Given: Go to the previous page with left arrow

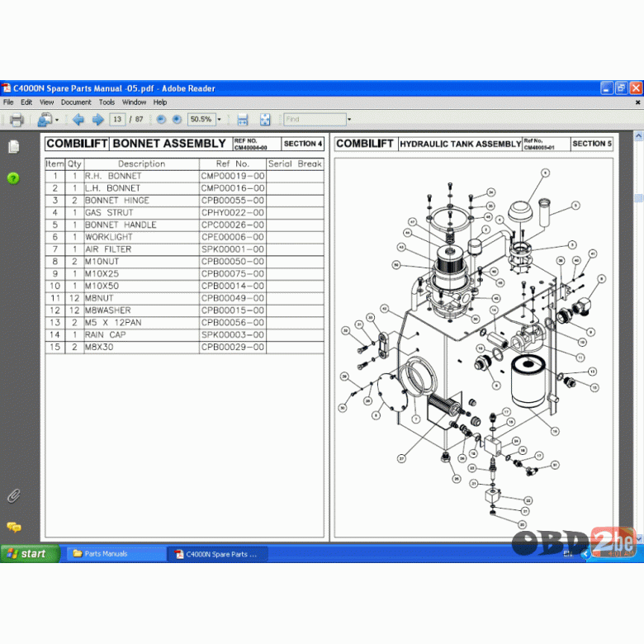Looking at the screenshot, I should (x=78, y=120).
